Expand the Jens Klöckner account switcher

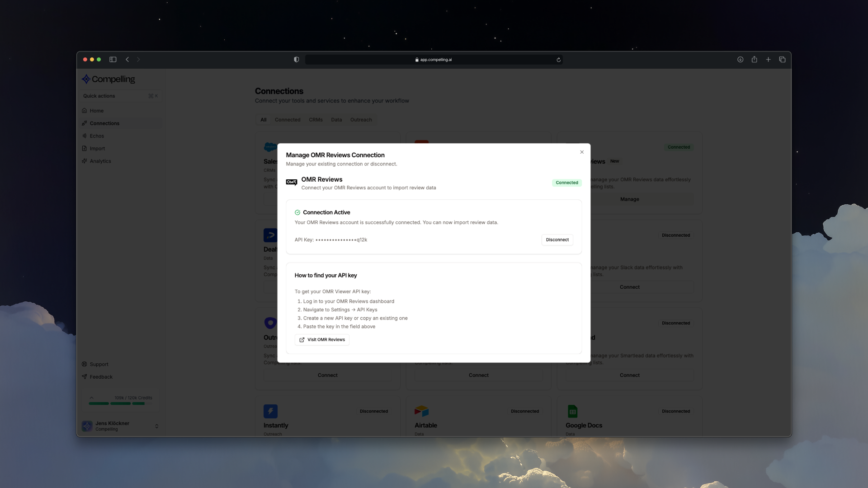[157, 426]
